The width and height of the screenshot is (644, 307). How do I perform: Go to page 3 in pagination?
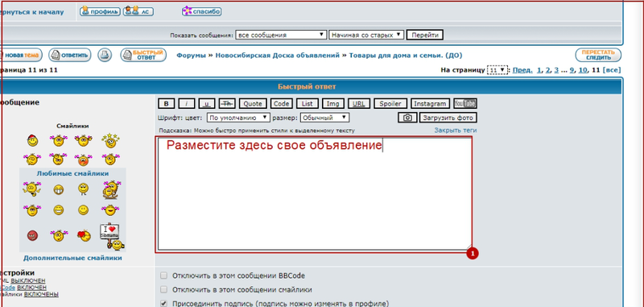556,70
